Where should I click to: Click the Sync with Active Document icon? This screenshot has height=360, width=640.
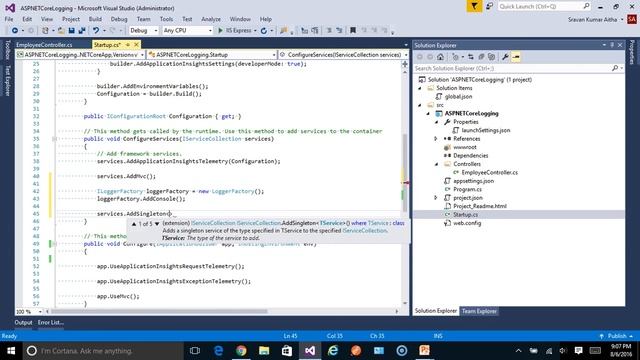pyautogui.click(x=471, y=57)
